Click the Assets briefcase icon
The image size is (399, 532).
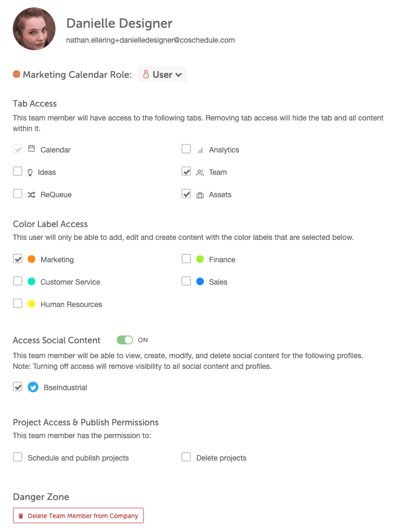pyautogui.click(x=200, y=195)
